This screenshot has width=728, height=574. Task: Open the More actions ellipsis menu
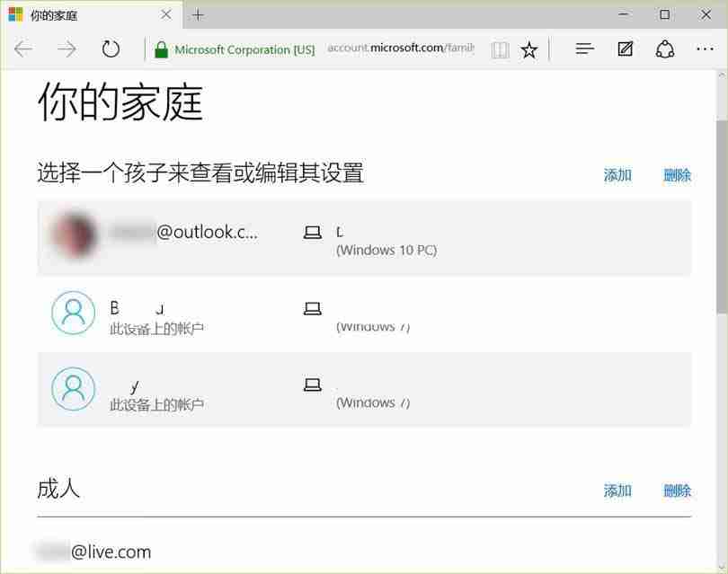click(705, 49)
